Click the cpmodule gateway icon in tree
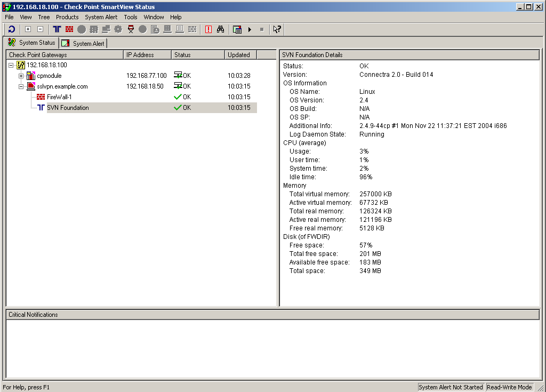Image resolution: width=546 pixels, height=392 pixels. [x=31, y=76]
